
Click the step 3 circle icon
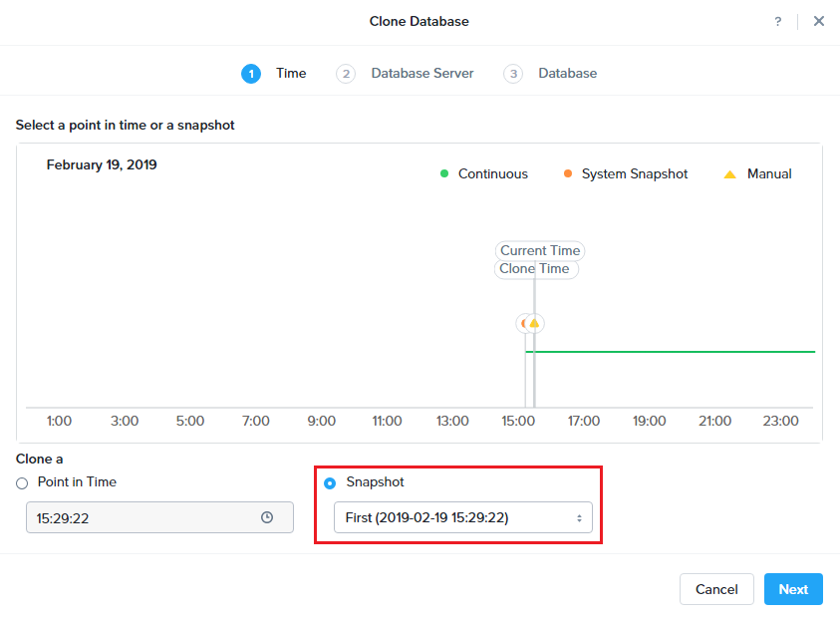tap(513, 74)
